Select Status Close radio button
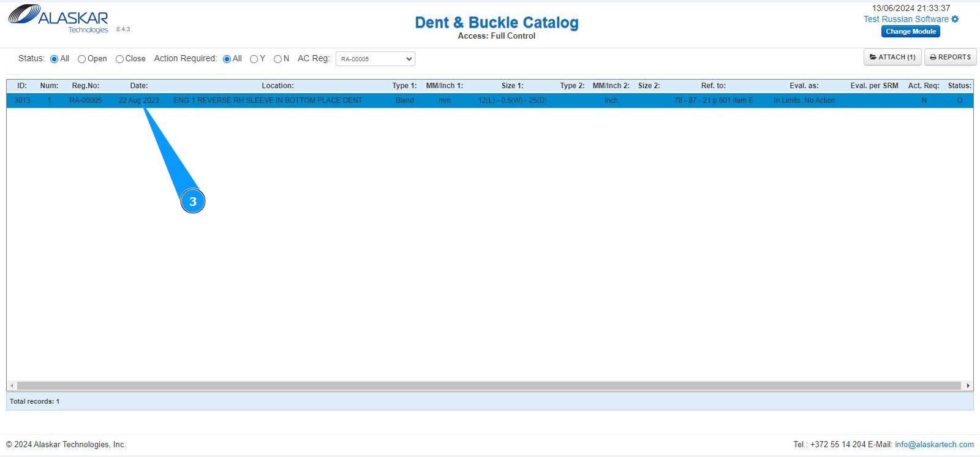 (119, 59)
